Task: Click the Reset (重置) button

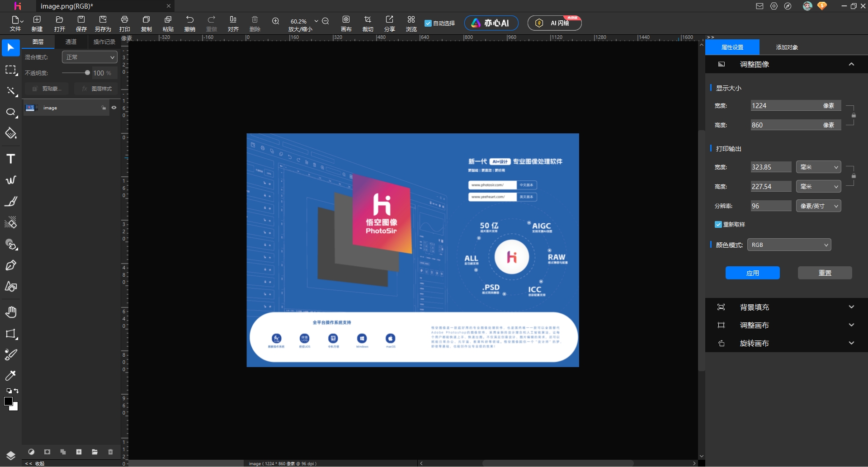Action: click(825, 273)
